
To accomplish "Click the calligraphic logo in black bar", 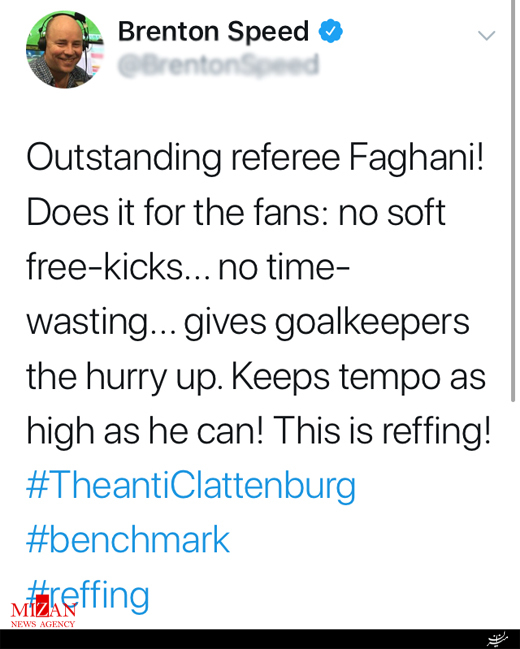I will [x=497, y=639].
